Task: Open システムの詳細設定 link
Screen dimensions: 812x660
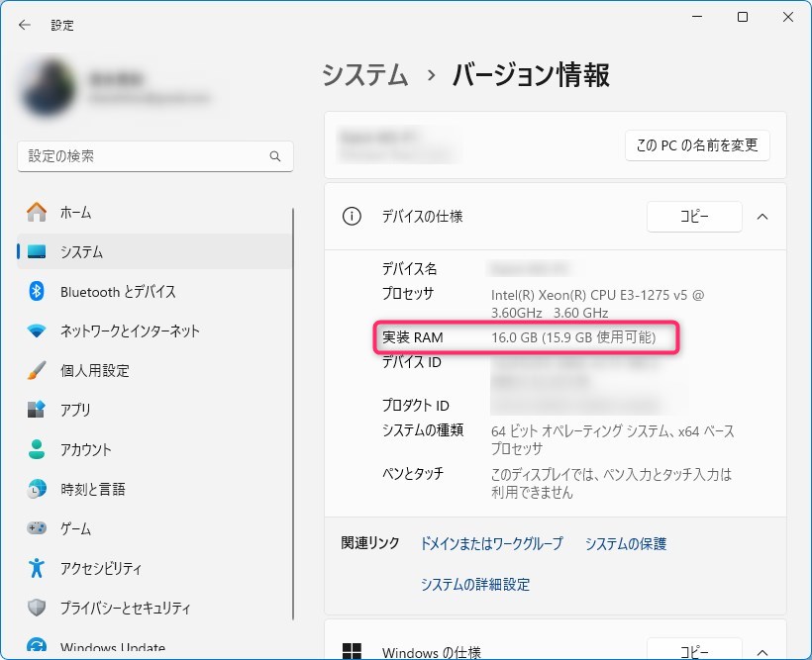Action: tap(475, 585)
